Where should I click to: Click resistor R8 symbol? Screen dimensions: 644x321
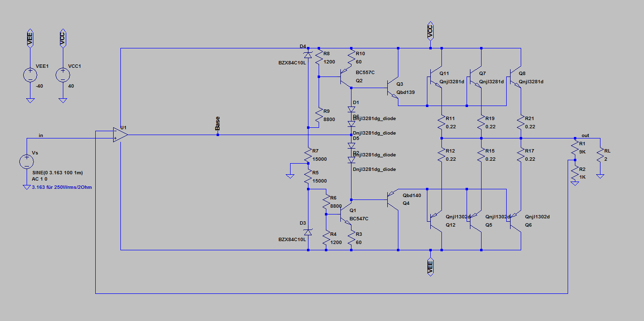319,58
